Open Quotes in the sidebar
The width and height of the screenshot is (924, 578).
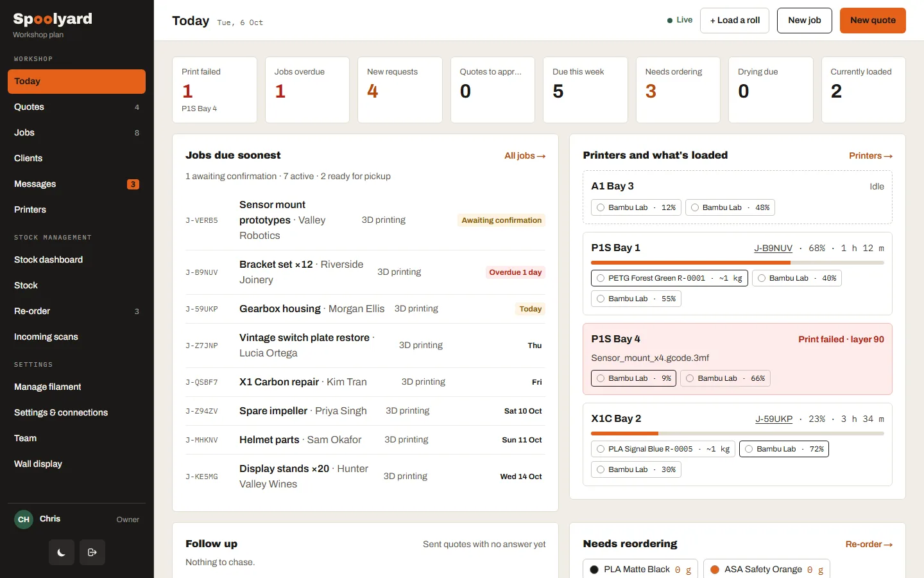pos(76,107)
